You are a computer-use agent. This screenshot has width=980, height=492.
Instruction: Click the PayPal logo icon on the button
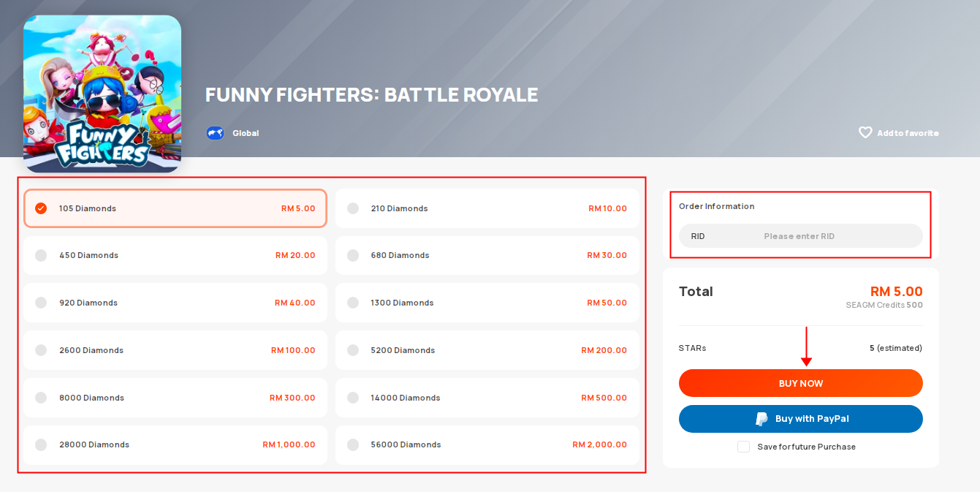(x=761, y=419)
